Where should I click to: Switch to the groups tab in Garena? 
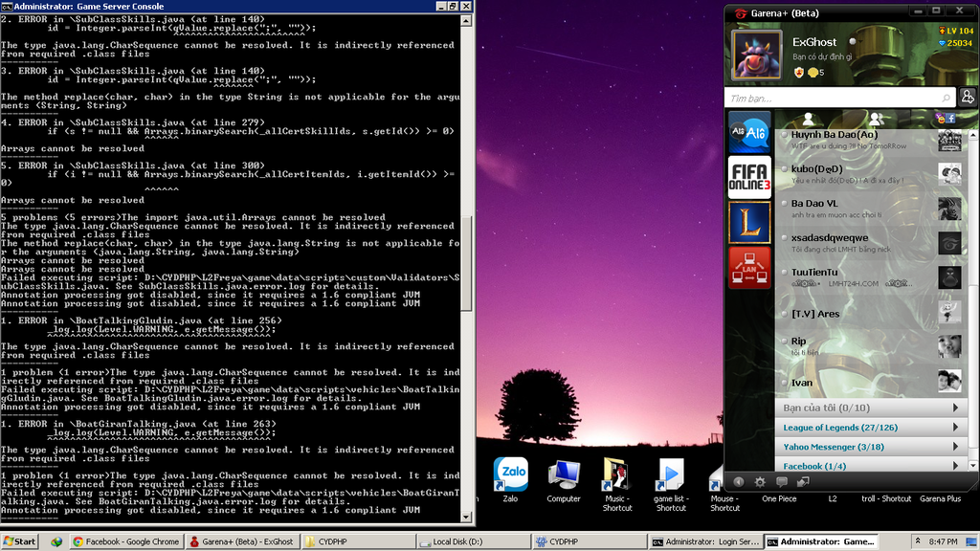tap(875, 119)
